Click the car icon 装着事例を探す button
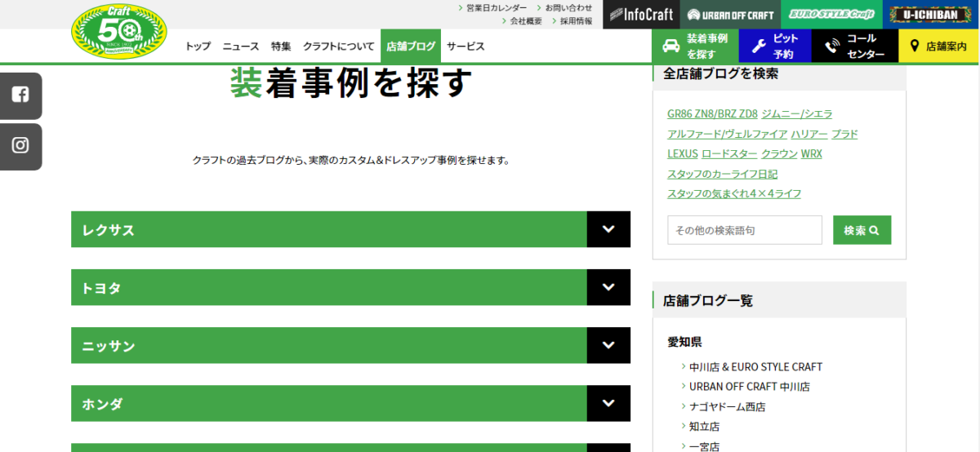This screenshot has height=452, width=980. [695, 47]
